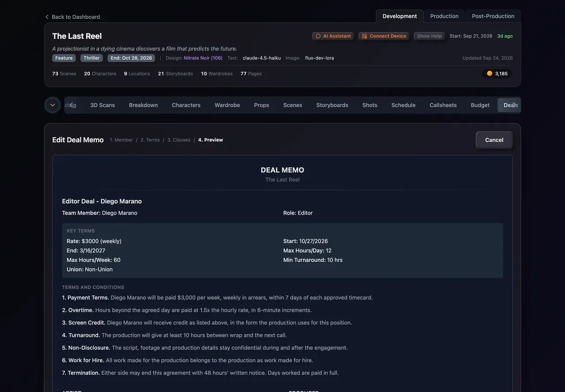565x392 pixels.
Task: Open the Scenes navigation tab
Action: [x=293, y=105]
